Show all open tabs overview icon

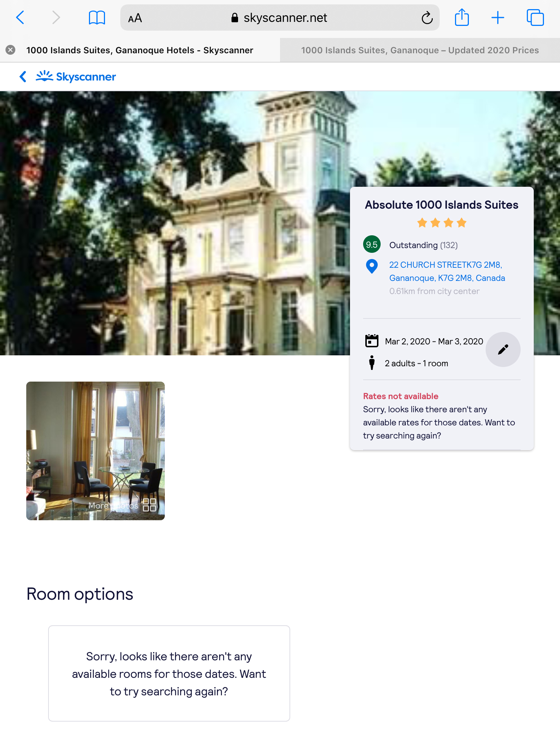[x=535, y=18]
